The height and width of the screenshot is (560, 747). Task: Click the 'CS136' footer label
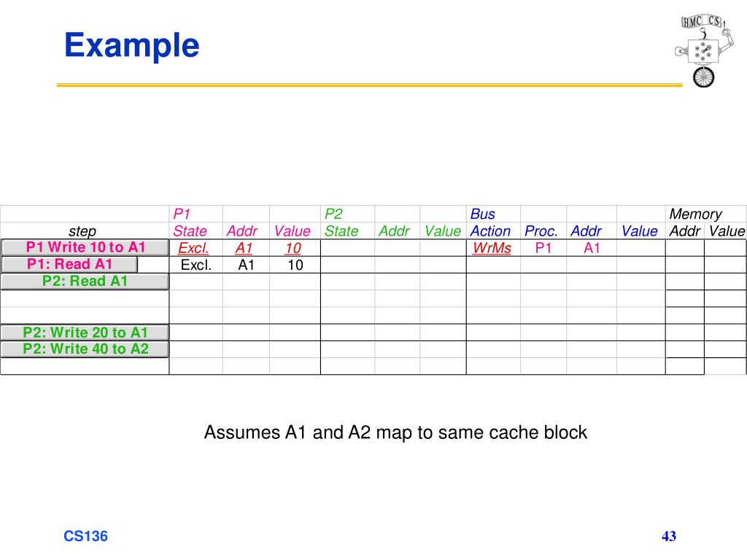[x=86, y=536]
